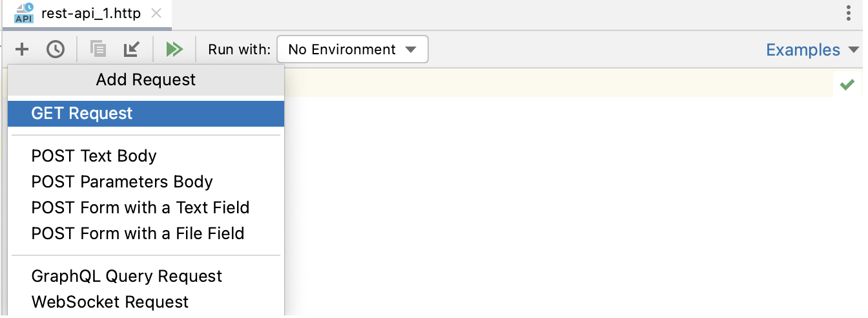Choose POST Form with a File Field
This screenshot has width=868, height=318.
coord(138,233)
